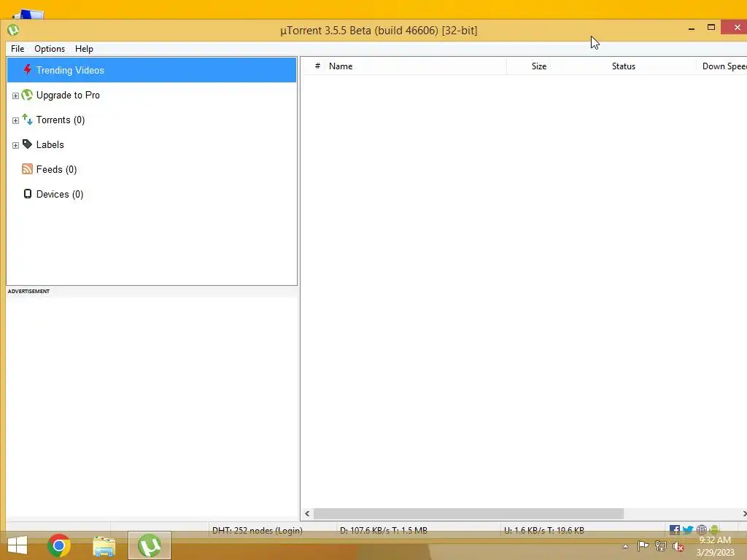Expand the Upgrade to Pro node

[15, 96]
